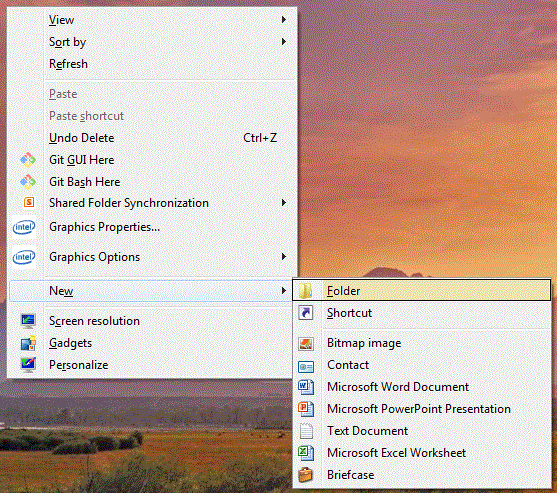The height and width of the screenshot is (493, 557).
Task: Create a new Contact
Action: pyautogui.click(x=422, y=365)
